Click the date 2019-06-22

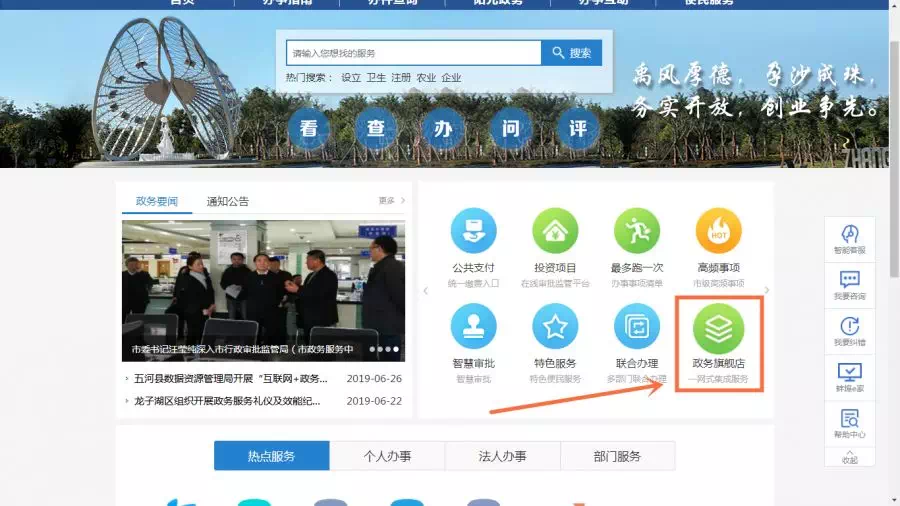[x=374, y=401]
